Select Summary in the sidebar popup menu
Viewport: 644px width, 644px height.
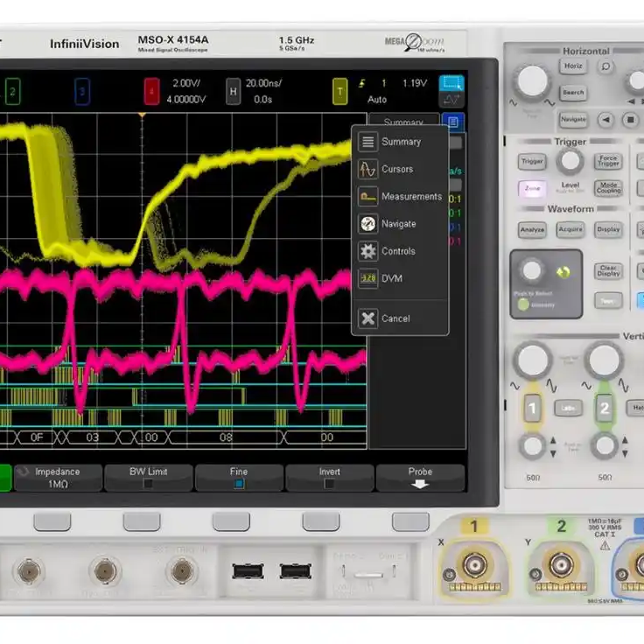[x=400, y=142]
